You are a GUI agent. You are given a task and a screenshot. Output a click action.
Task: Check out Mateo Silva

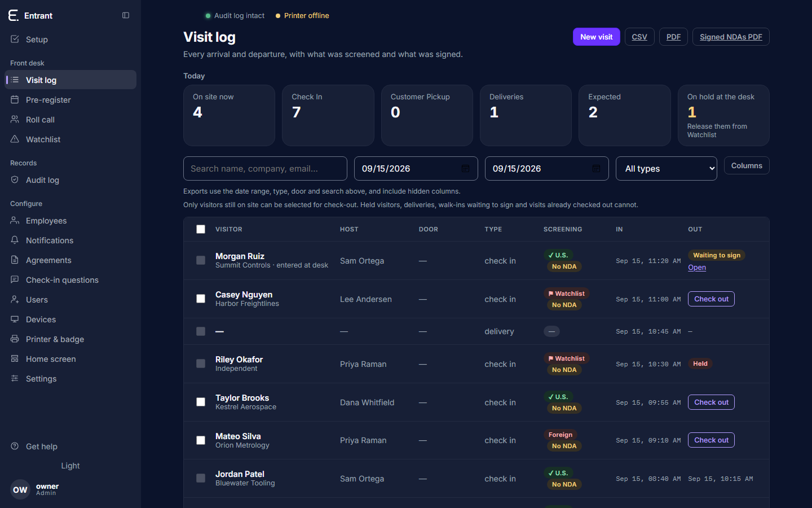(x=711, y=440)
